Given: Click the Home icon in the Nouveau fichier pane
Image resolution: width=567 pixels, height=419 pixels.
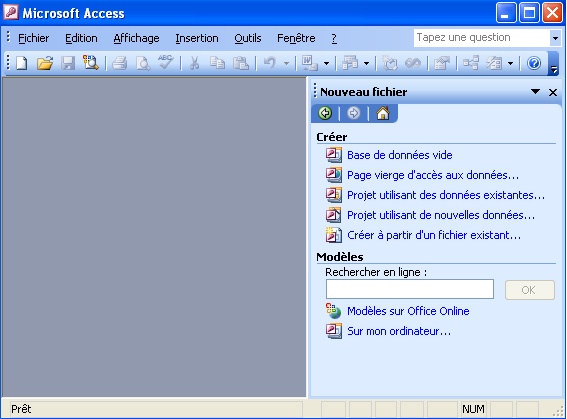Looking at the screenshot, I should pyautogui.click(x=383, y=113).
